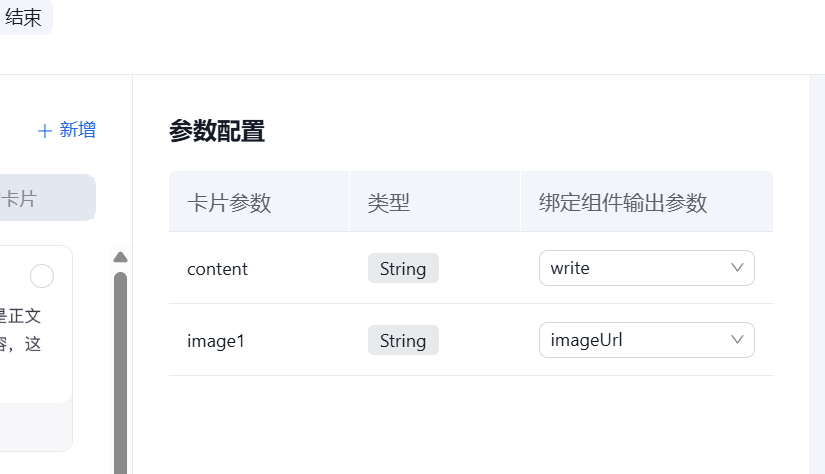Viewport: 825px width, 474px height.
Task: Click the card list scroll-up arrow
Action: click(121, 257)
